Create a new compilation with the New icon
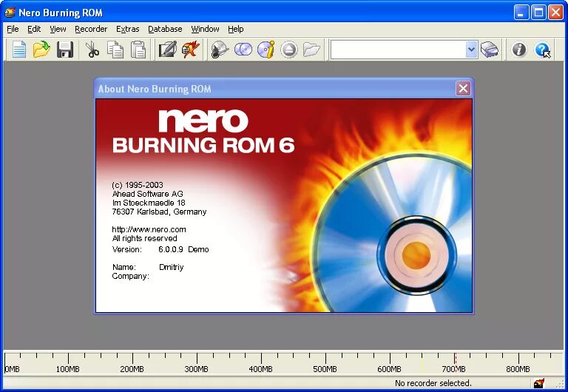The height and width of the screenshot is (392, 568). click(x=19, y=50)
